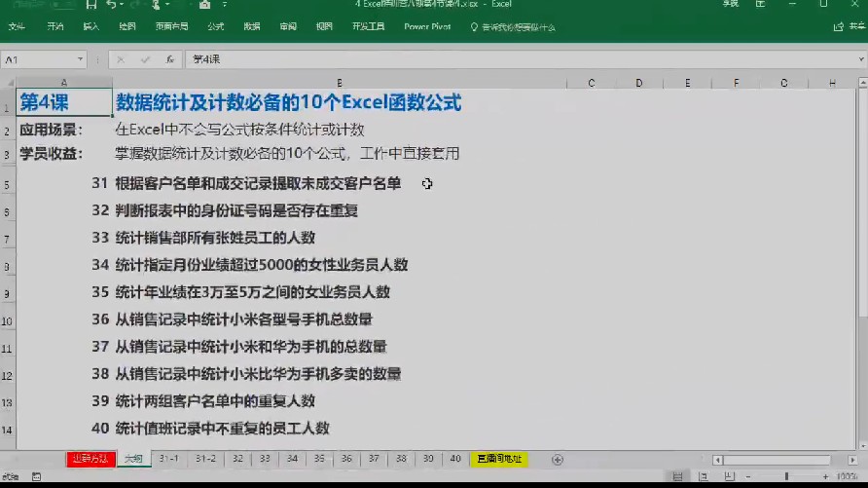Select cell A1 containing 第4课
Image resolution: width=868 pixels, height=488 pixels.
64,102
